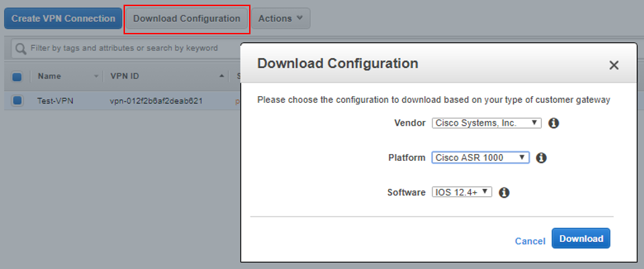Screen dimensions: 644x269
Task: Toggle the select-all checkbox in header
Action: click(17, 77)
